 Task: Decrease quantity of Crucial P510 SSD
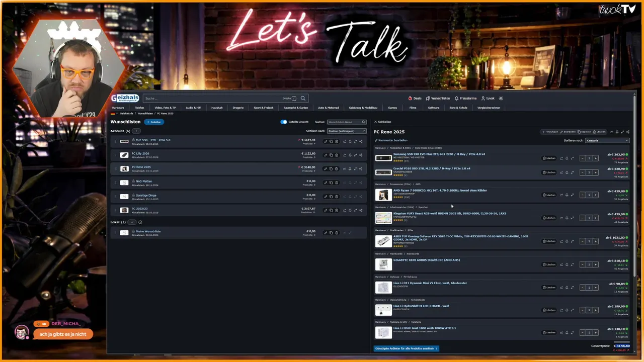(x=583, y=172)
